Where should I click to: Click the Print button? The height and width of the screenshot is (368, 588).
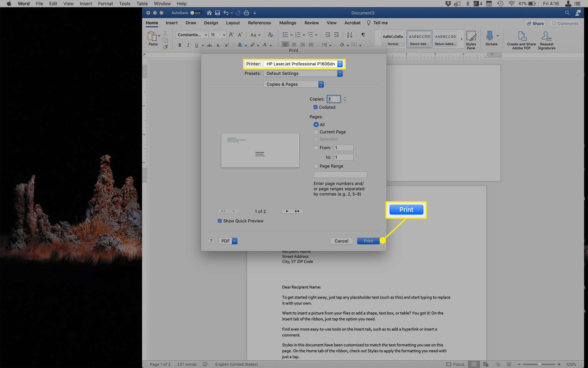point(368,241)
